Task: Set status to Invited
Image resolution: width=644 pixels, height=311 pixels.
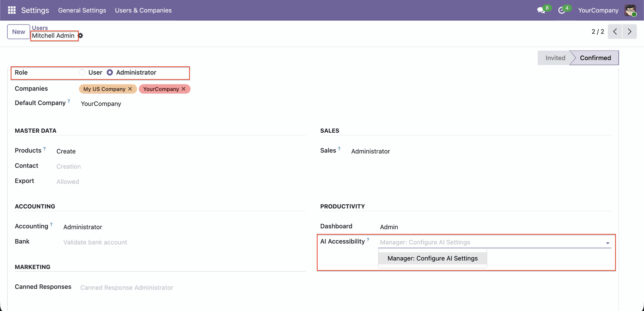Action: pyautogui.click(x=555, y=58)
